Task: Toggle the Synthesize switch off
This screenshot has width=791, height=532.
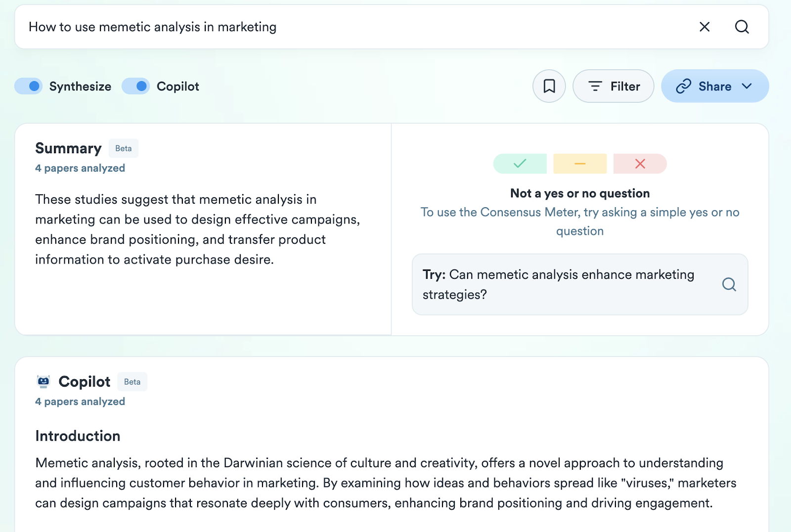Action: [x=28, y=86]
